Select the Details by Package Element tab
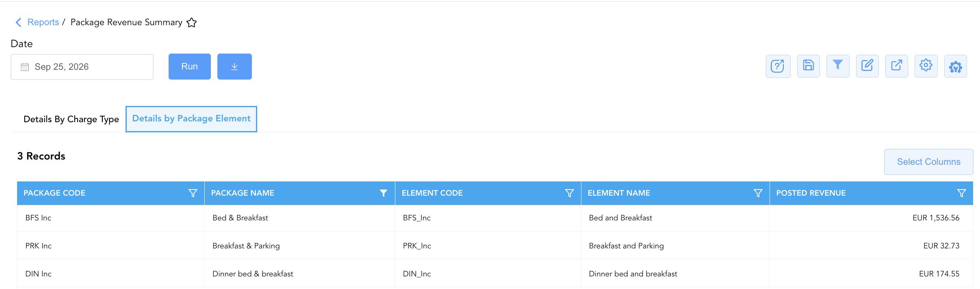 click(191, 119)
